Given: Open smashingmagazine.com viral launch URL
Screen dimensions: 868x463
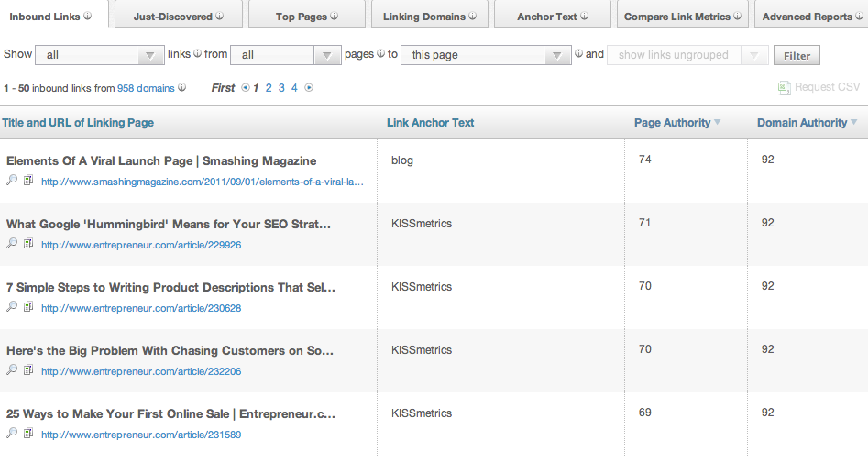Looking at the screenshot, I should click(x=202, y=182).
